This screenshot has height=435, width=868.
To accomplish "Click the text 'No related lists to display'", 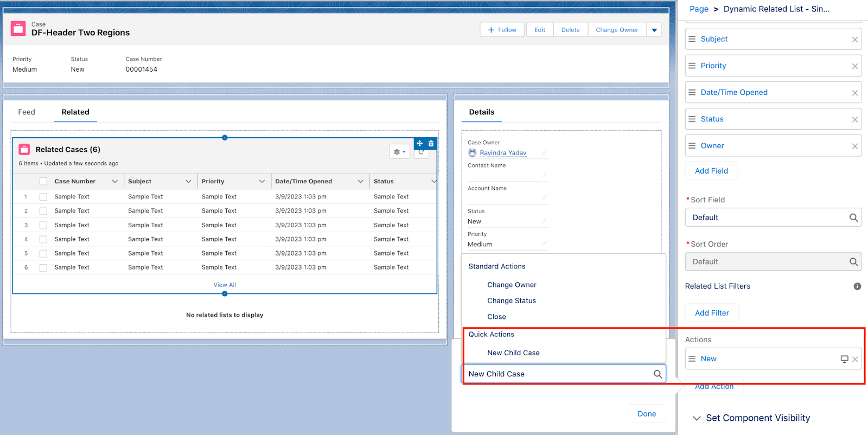I will tap(225, 315).
